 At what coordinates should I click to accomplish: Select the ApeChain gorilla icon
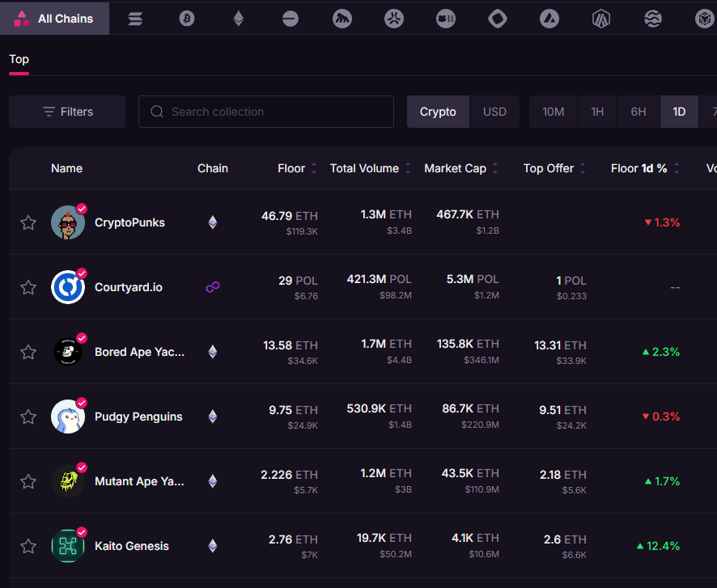click(342, 19)
